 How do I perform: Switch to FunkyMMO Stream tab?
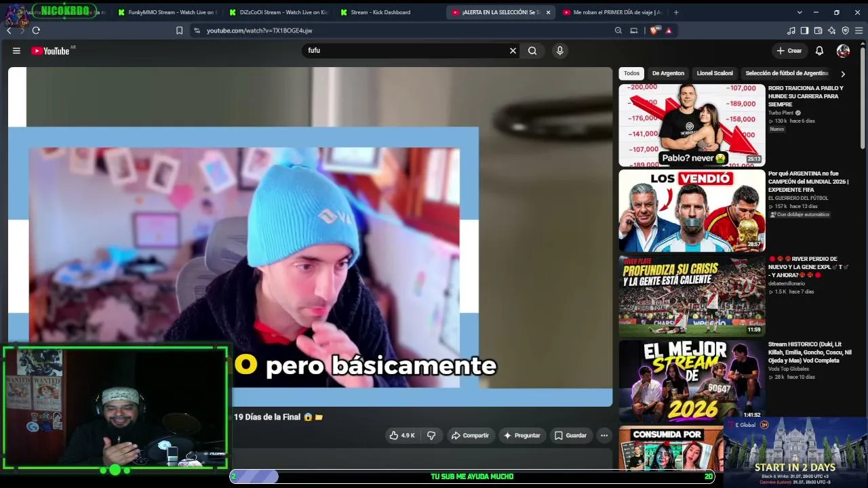coord(166,12)
